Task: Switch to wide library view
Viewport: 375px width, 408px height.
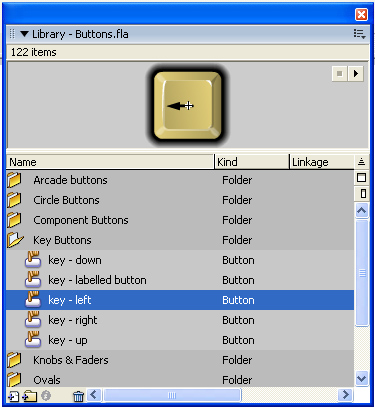Action: coord(362,178)
